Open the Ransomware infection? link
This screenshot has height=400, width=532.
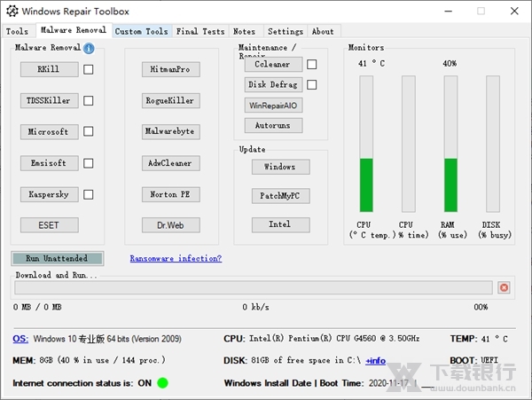pos(176,258)
